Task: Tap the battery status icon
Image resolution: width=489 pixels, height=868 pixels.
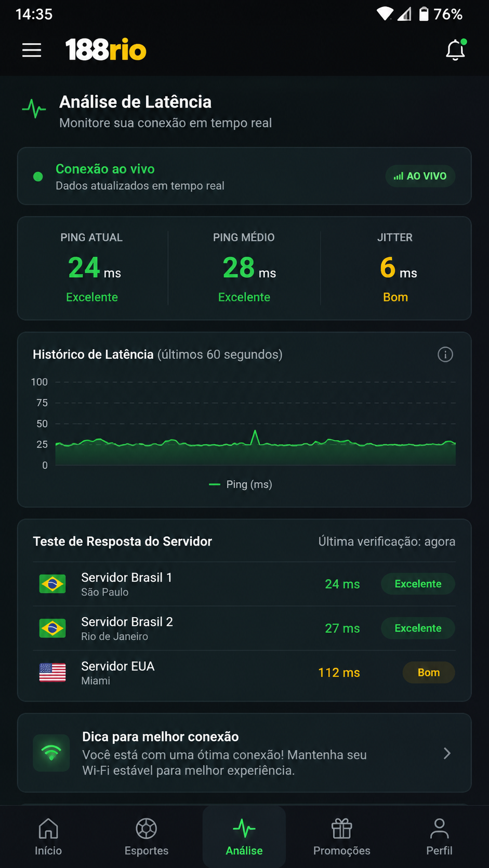Action: [x=424, y=14]
